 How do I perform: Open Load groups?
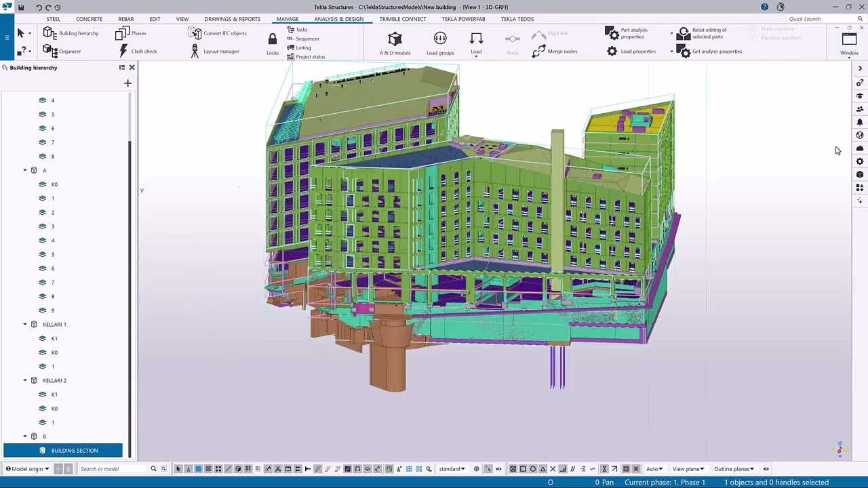click(x=440, y=43)
